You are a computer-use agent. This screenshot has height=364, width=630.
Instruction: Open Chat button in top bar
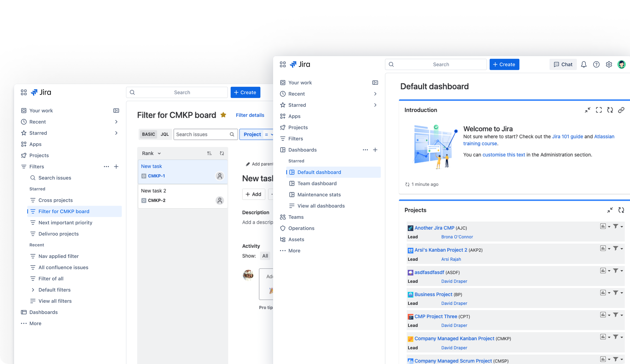(563, 64)
